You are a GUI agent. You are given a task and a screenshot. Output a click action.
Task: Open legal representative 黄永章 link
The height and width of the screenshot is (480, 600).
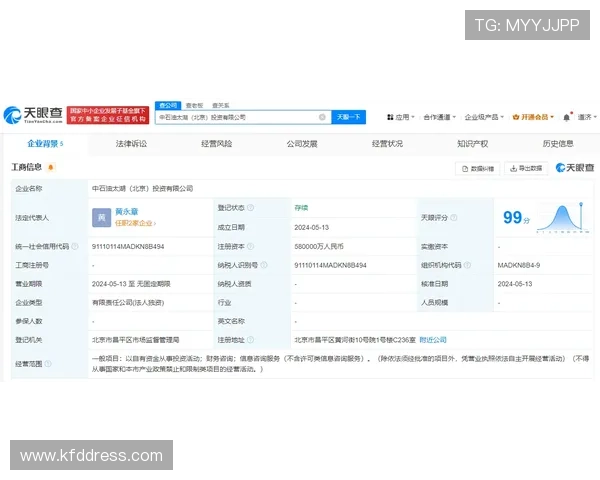coord(127,211)
